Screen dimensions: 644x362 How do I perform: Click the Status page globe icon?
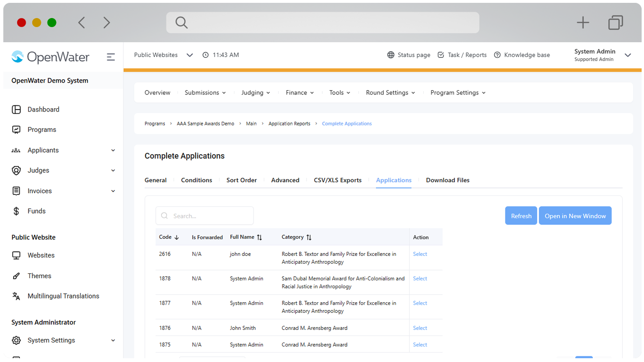(391, 55)
